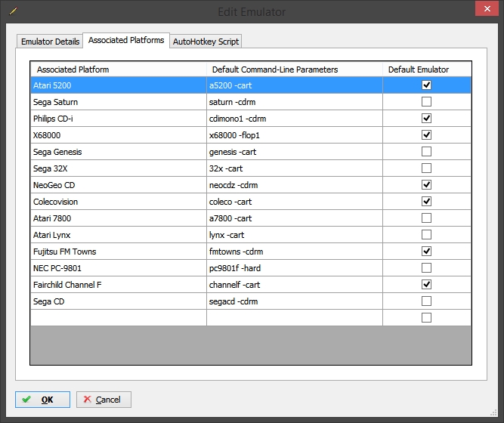Click the 'saturn -cdrm' parameters cell
Image resolution: width=504 pixels, height=423 pixels.
click(295, 102)
